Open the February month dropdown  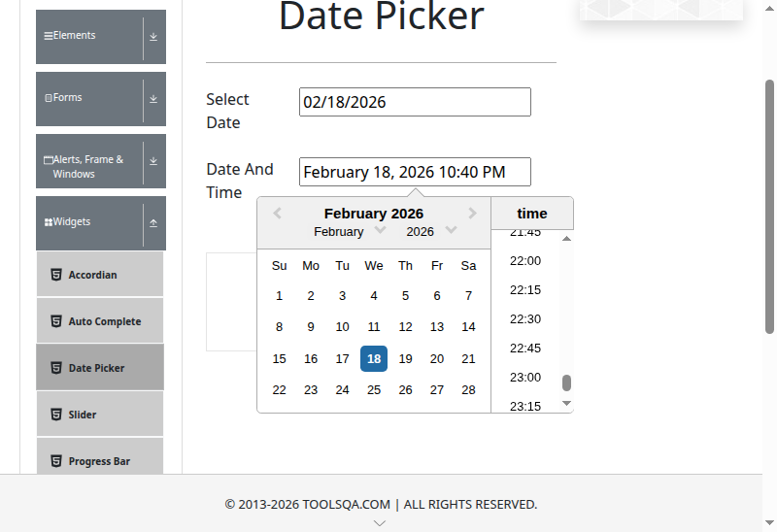(350, 231)
